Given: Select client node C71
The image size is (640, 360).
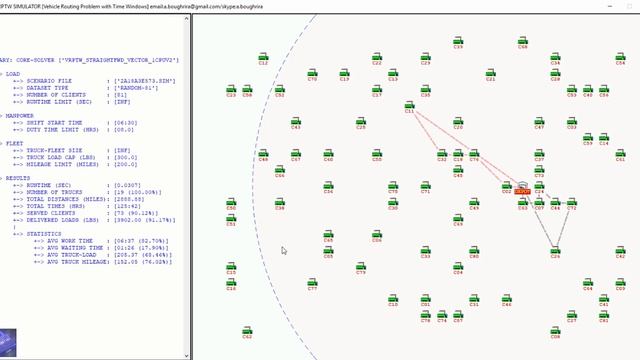Looking at the screenshot, I should [425, 187].
